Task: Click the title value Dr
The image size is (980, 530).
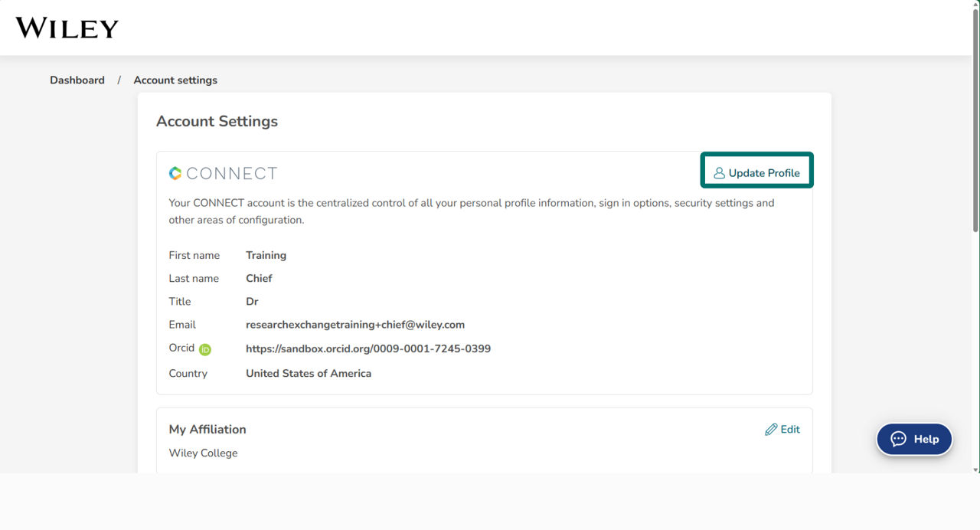Action: coord(252,302)
